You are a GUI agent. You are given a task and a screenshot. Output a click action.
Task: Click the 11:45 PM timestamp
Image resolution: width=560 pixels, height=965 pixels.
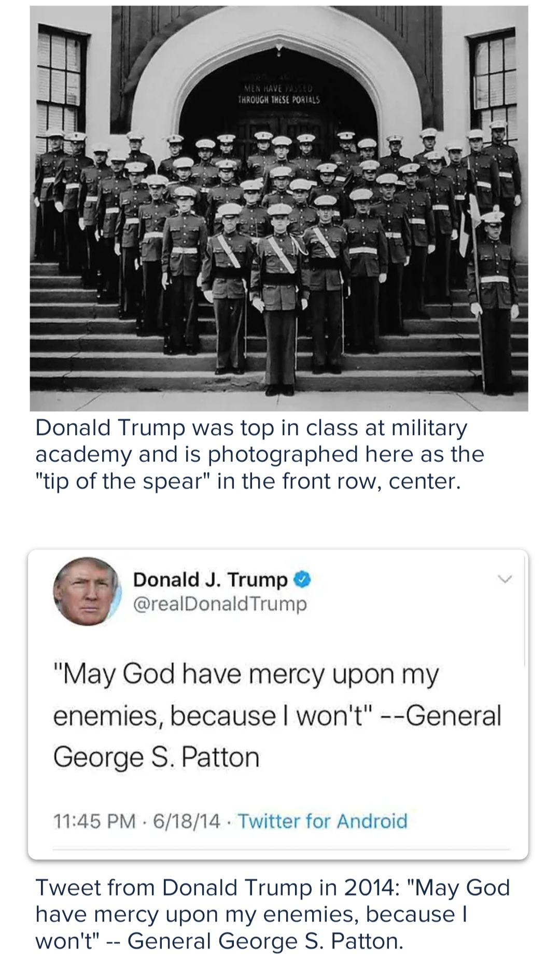pos(94,821)
